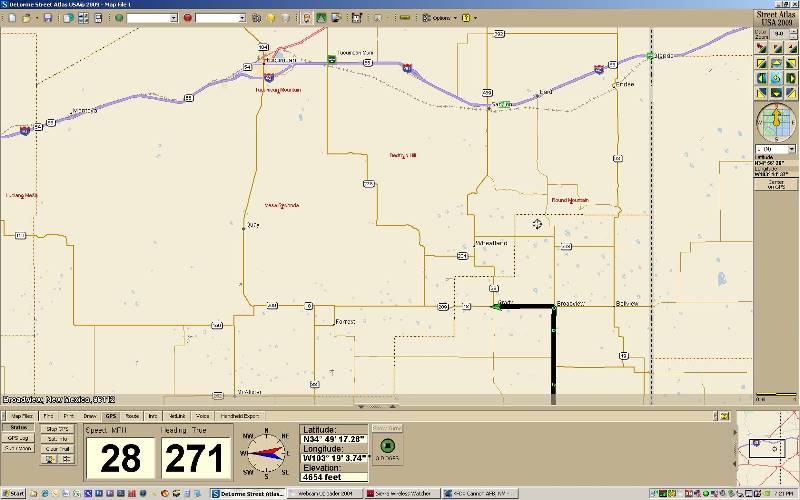This screenshot has width=800, height=500.
Task: Click the Forrest town label on map
Action: (x=345, y=321)
